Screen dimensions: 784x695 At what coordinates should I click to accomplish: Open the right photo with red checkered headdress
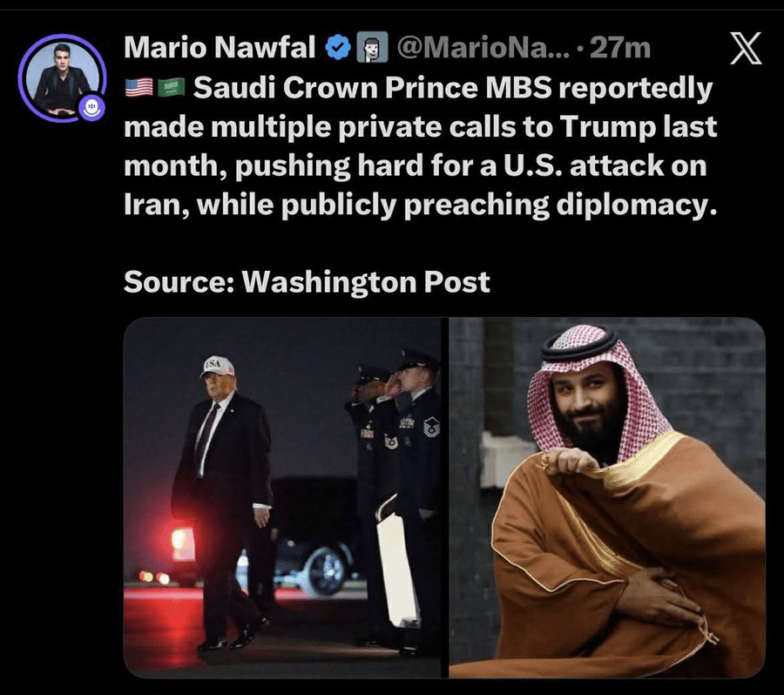pyautogui.click(x=607, y=498)
